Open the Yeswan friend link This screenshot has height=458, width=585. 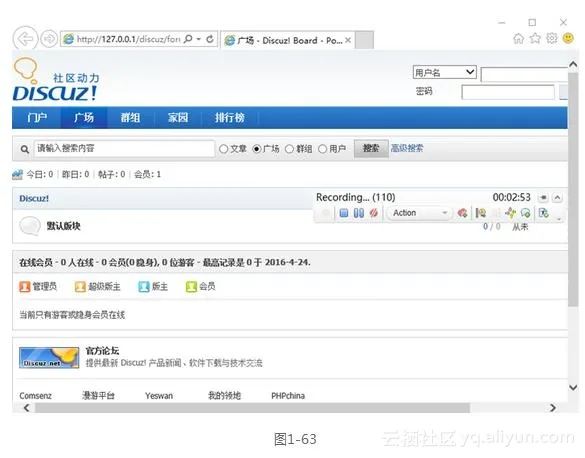coord(159,396)
